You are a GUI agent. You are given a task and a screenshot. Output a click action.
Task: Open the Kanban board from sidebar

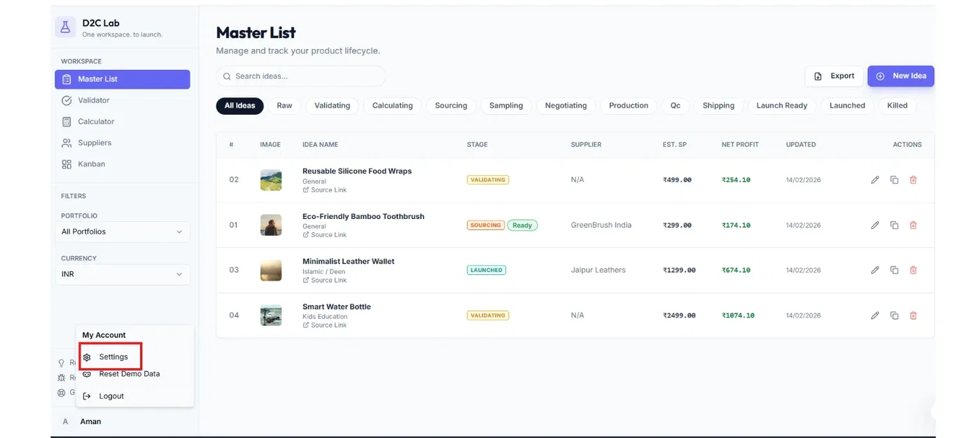(x=91, y=164)
